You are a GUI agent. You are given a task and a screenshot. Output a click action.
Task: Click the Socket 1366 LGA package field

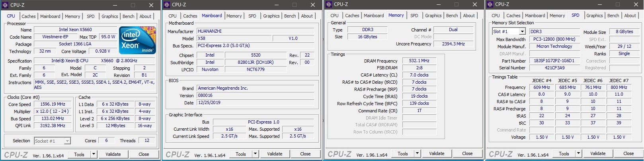75,44
